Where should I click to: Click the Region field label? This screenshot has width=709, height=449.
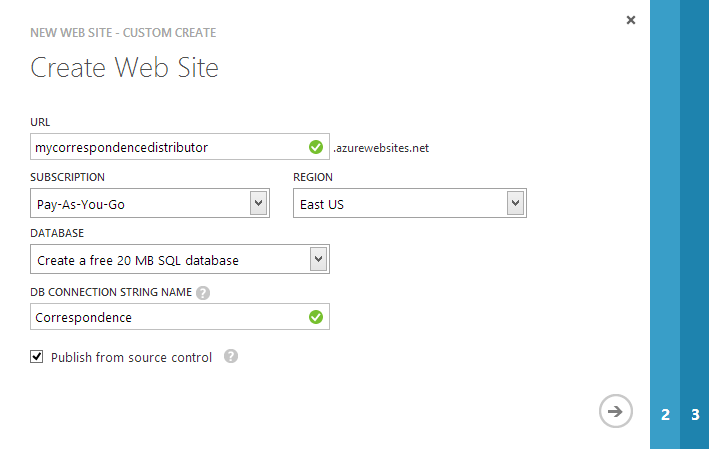(313, 177)
